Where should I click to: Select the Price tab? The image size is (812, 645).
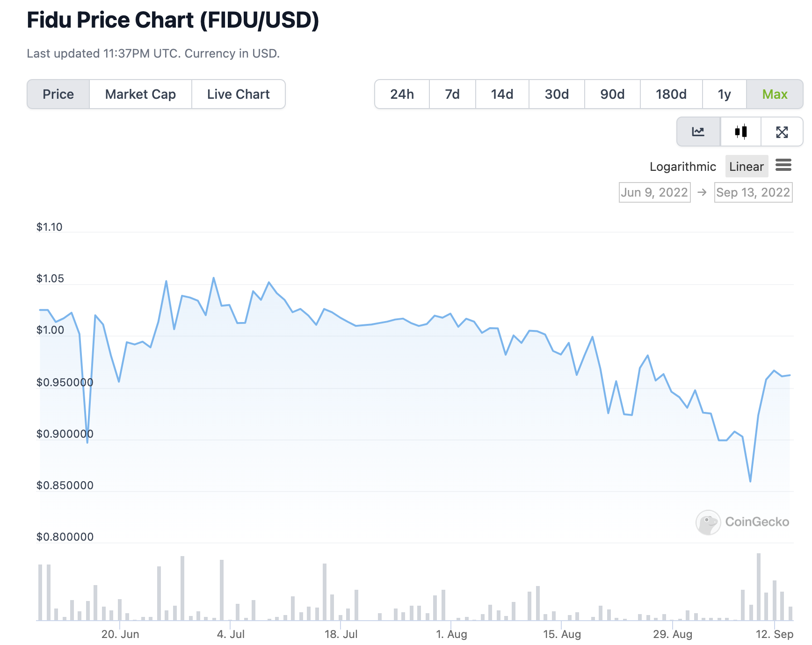coord(58,94)
